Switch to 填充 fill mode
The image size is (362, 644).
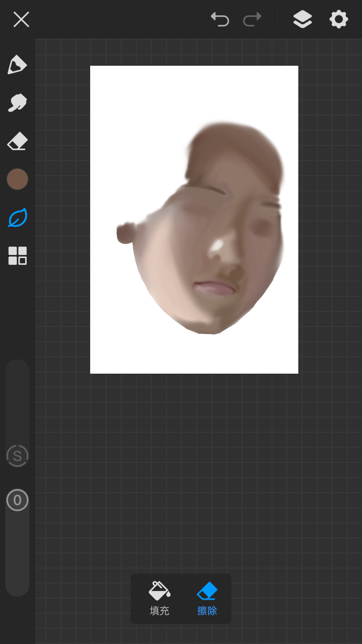click(x=160, y=599)
